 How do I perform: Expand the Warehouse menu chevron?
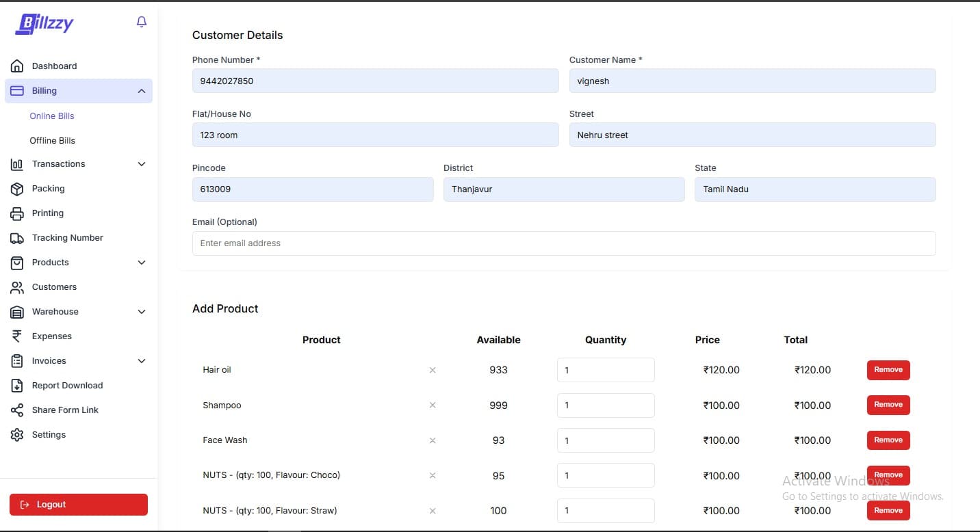coord(142,312)
